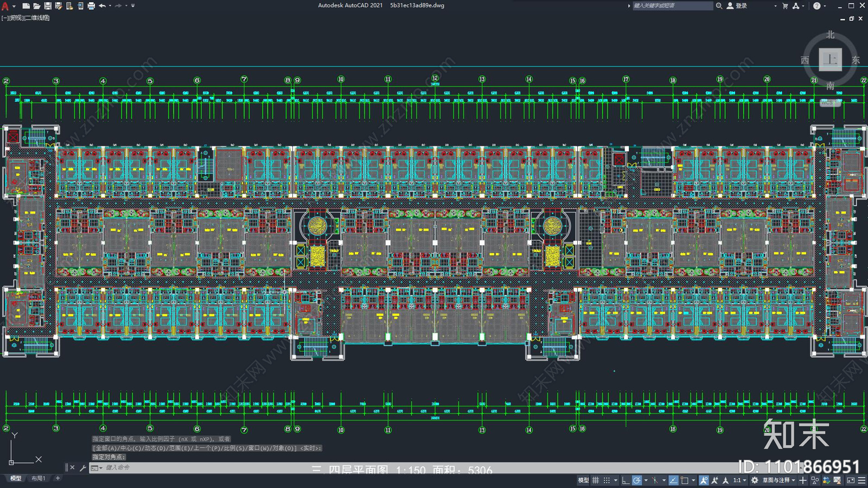Toggle the drawing grid display
Image resolution: width=868 pixels, height=488 pixels.
[x=596, y=480]
